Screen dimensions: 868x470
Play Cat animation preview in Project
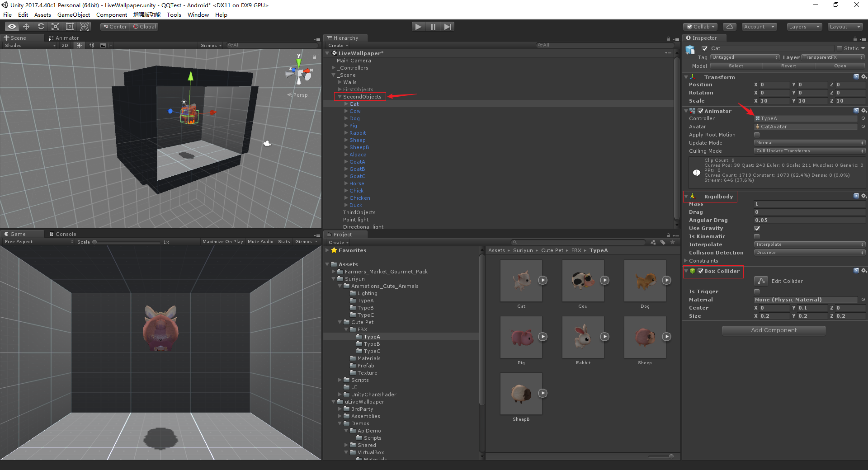coord(543,280)
